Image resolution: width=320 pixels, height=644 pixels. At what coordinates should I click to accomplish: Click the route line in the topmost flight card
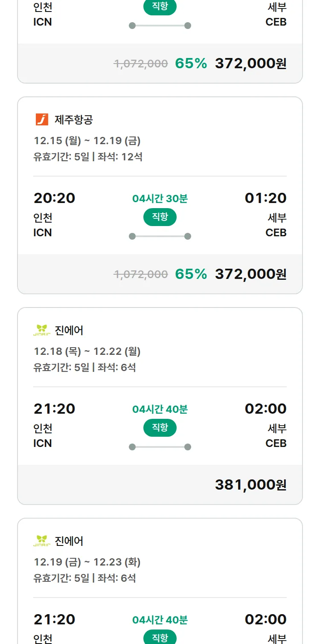click(160, 26)
